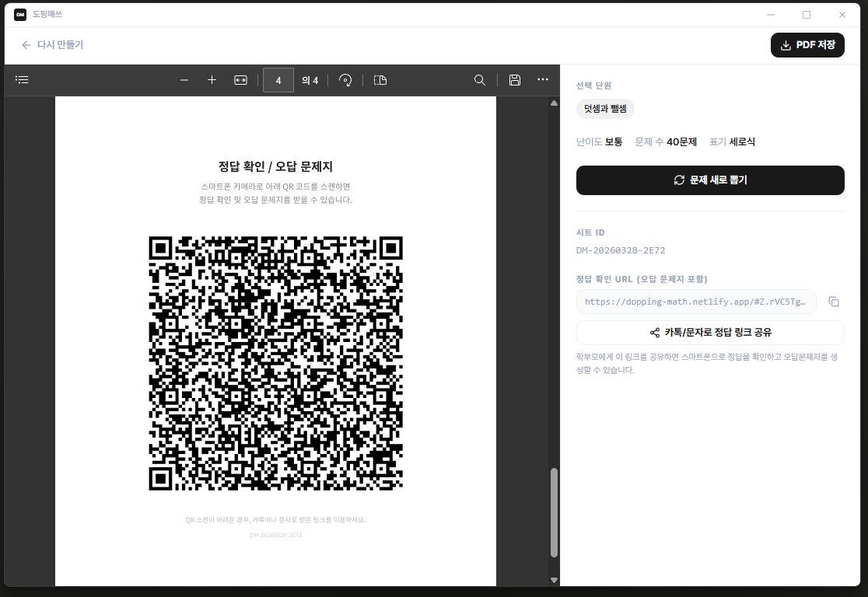Close the 도핑매쓰 window

click(x=842, y=15)
